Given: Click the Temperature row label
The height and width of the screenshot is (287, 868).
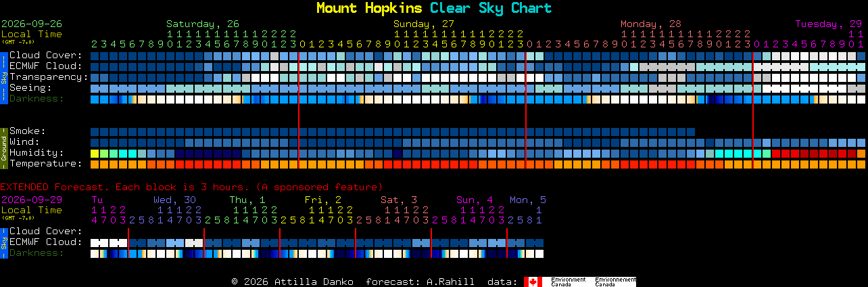Looking at the screenshot, I should pos(46,164).
